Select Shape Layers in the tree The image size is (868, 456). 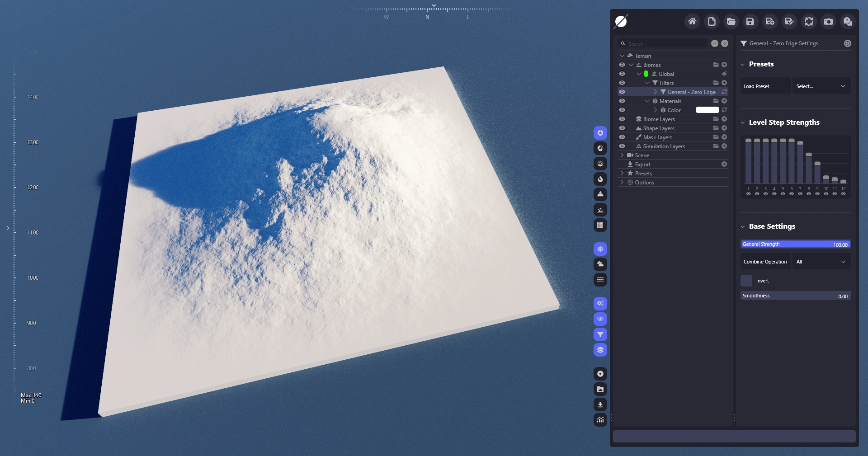coord(658,128)
